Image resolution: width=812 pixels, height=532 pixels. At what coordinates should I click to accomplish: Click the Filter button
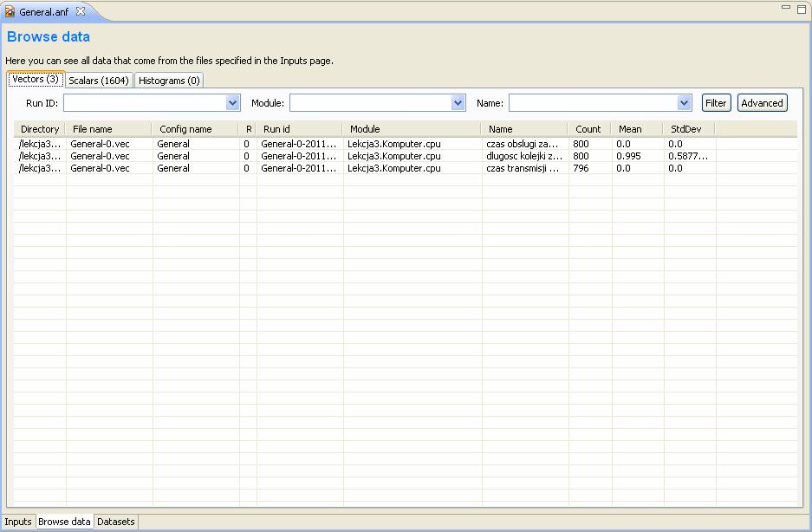point(716,102)
